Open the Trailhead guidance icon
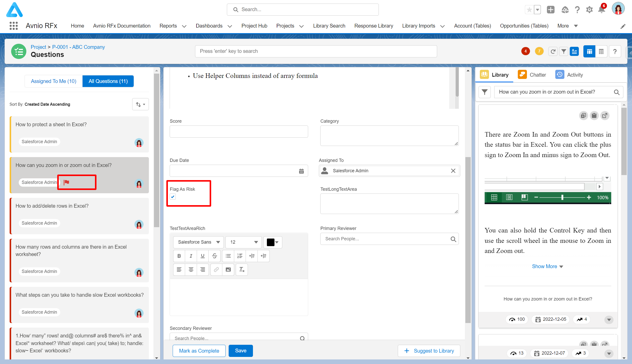The image size is (632, 364). [x=565, y=10]
